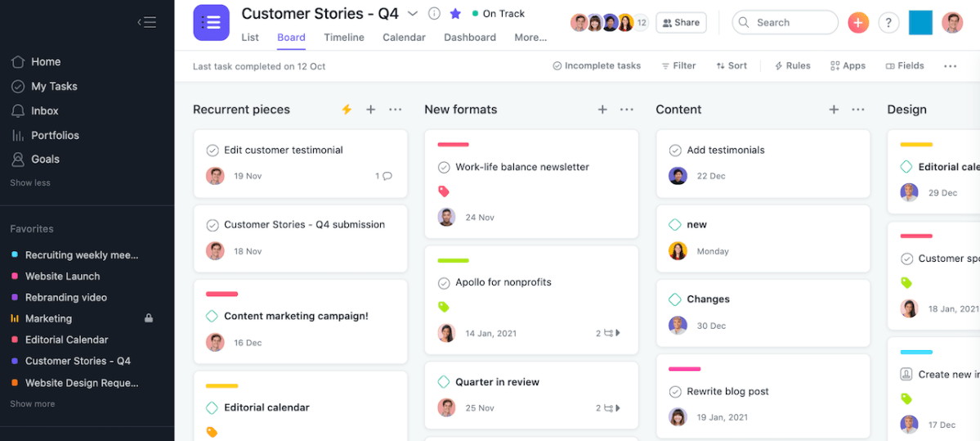Switch to the Timeline tab
This screenshot has width=980, height=441.
[344, 38]
